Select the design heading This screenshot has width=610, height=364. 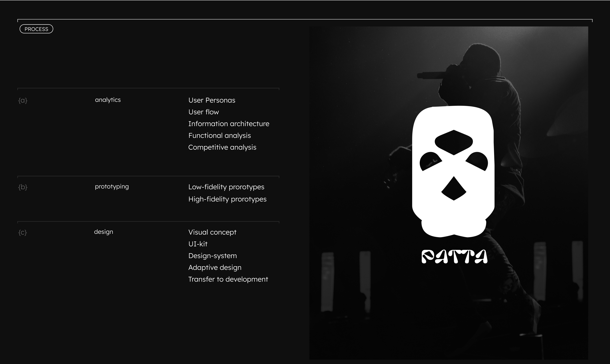104,232
